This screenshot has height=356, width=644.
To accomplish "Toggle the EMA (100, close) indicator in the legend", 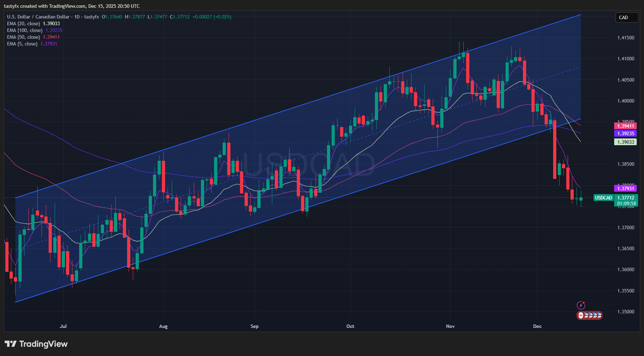I will tap(25, 30).
